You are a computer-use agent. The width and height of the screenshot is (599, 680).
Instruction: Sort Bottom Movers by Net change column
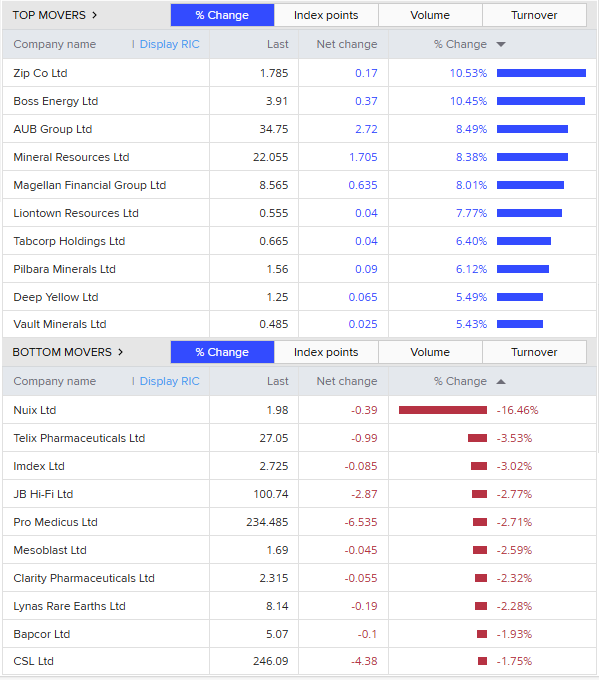click(x=347, y=381)
